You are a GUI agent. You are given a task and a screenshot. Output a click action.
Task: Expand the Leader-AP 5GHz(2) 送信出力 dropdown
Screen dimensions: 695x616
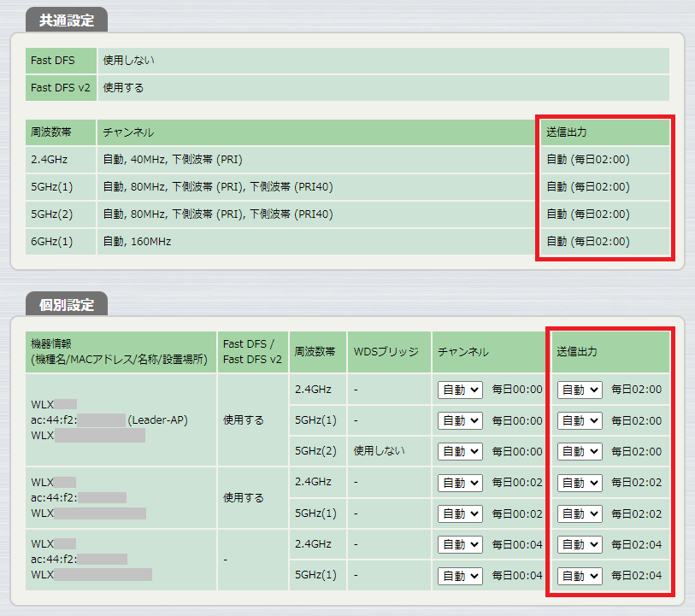point(580,451)
